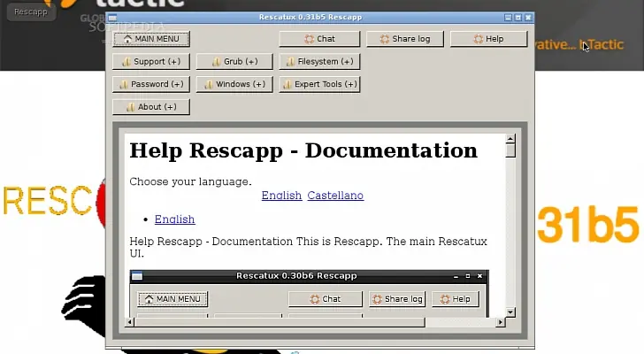Click the Share log button
The height and width of the screenshot is (354, 644).
click(x=405, y=39)
